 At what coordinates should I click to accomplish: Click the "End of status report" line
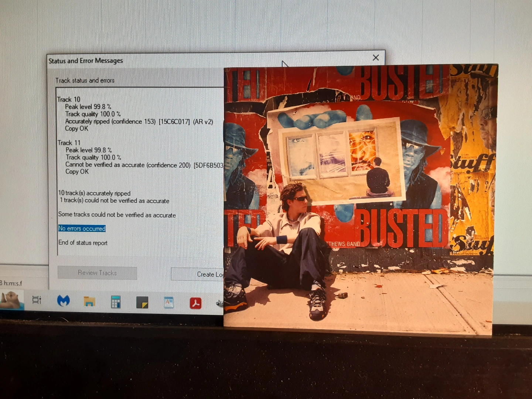83,243
